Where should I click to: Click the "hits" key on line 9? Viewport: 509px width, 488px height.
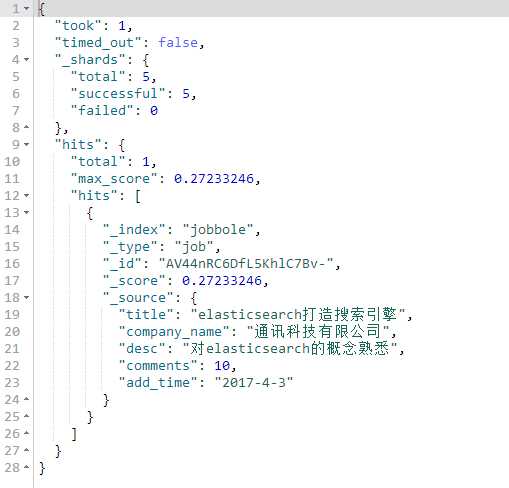point(78,145)
